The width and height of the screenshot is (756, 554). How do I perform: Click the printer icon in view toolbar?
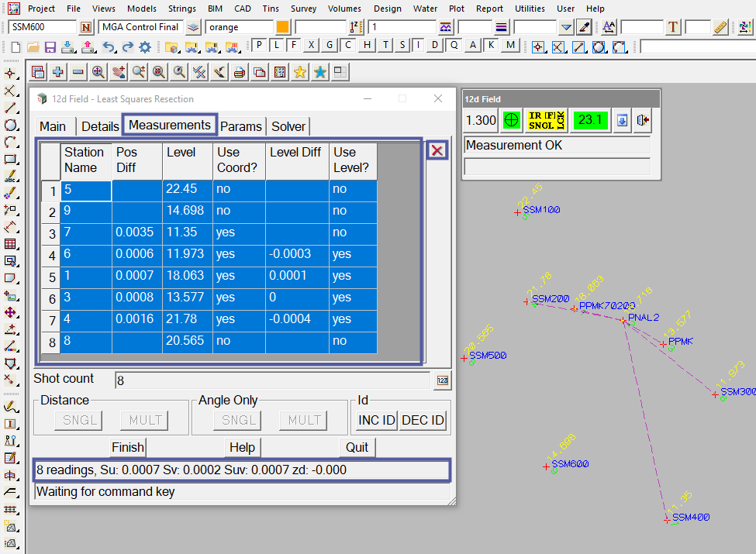[x=240, y=73]
